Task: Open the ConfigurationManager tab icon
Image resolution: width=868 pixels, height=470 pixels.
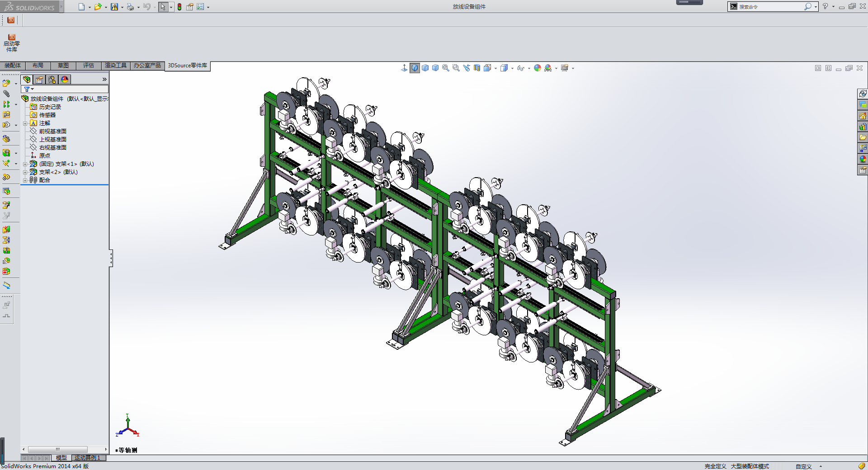Action: coord(52,80)
